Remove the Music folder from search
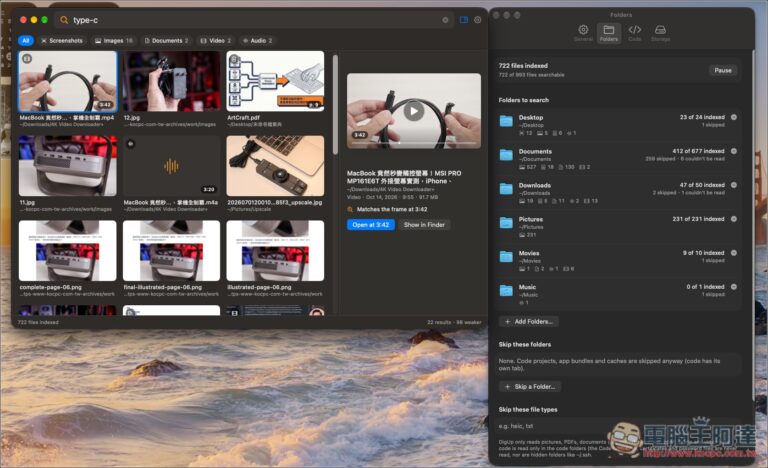The image size is (768, 468). click(734, 286)
